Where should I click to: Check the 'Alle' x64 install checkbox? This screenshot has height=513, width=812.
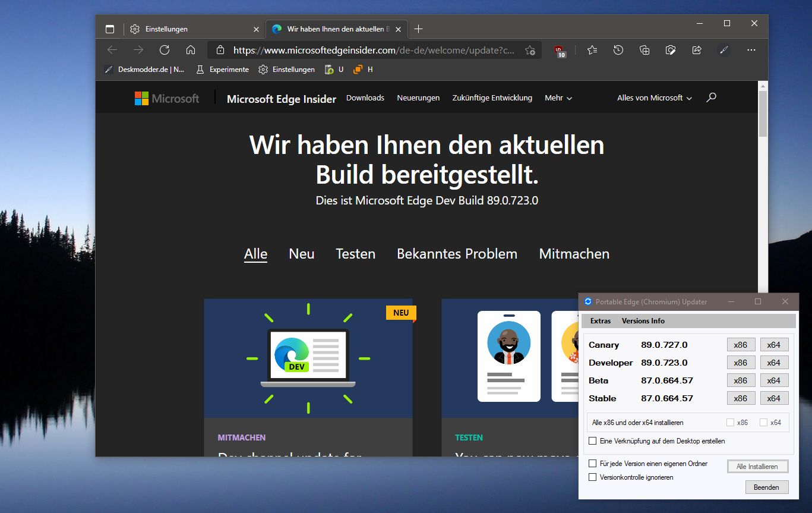764,423
